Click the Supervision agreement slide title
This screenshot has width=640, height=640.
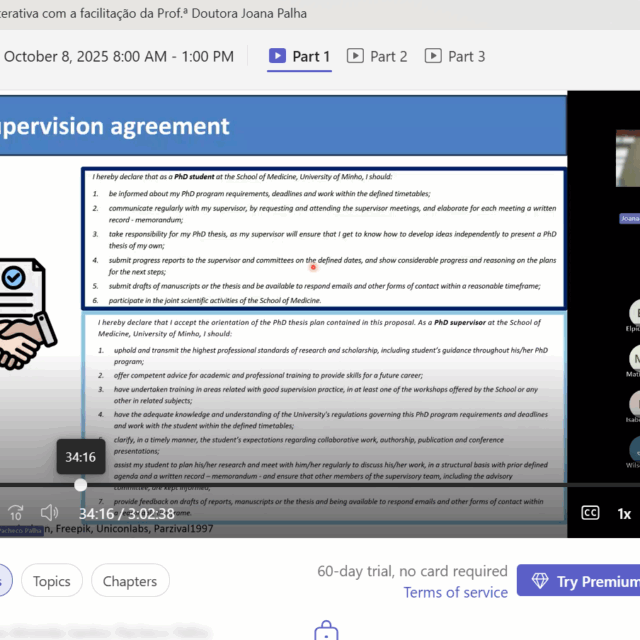(115, 126)
